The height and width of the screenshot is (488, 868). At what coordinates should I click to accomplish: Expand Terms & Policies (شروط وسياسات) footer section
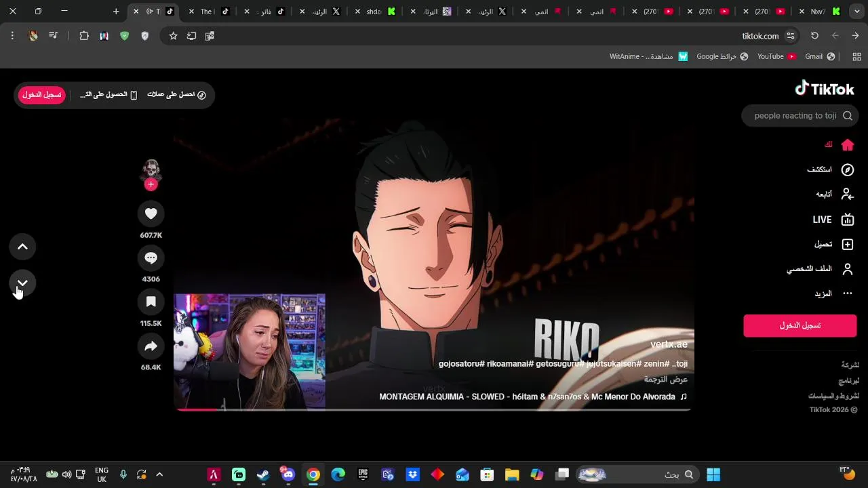(x=833, y=396)
